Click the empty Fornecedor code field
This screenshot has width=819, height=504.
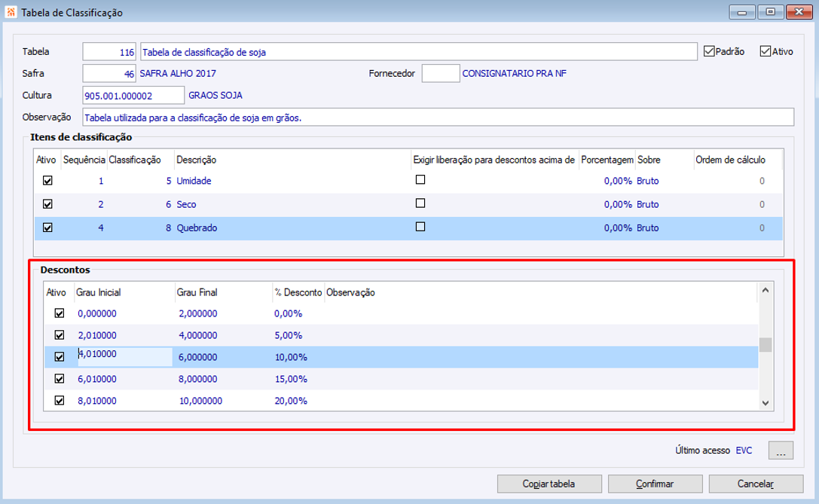click(440, 74)
